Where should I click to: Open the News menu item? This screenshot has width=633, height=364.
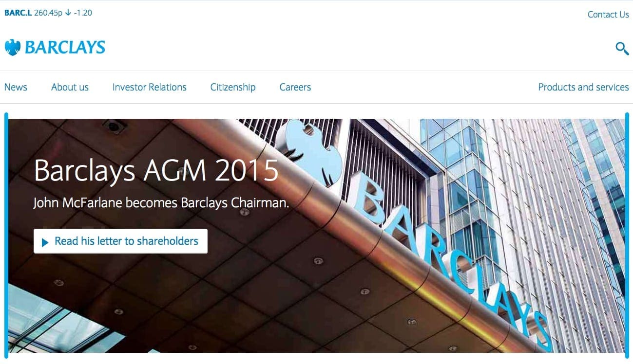point(16,87)
